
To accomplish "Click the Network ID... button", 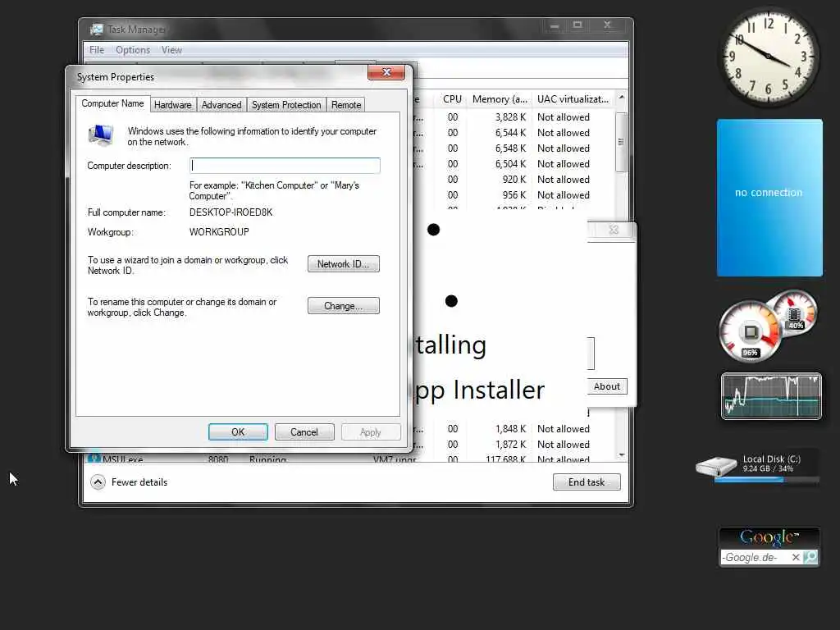I will 344,263.
